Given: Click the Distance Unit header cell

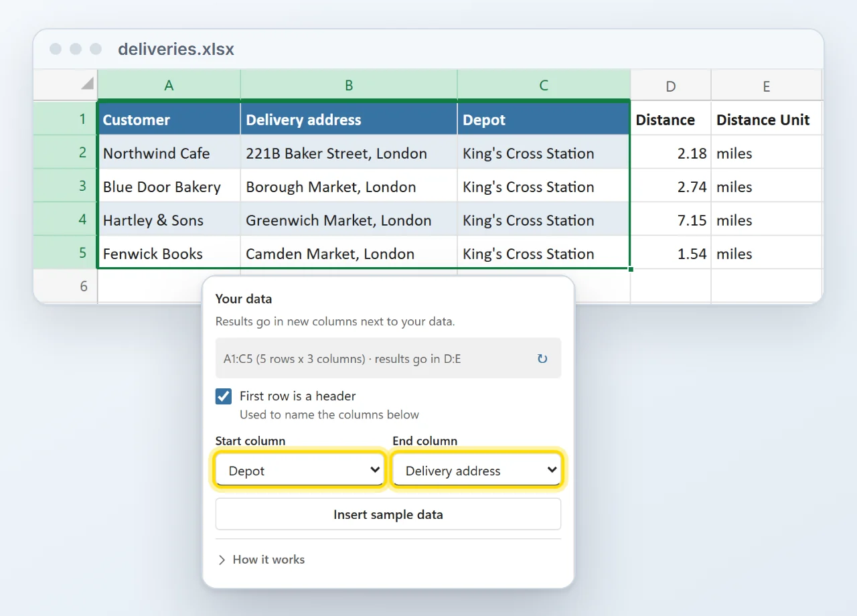Looking at the screenshot, I should click(x=767, y=119).
